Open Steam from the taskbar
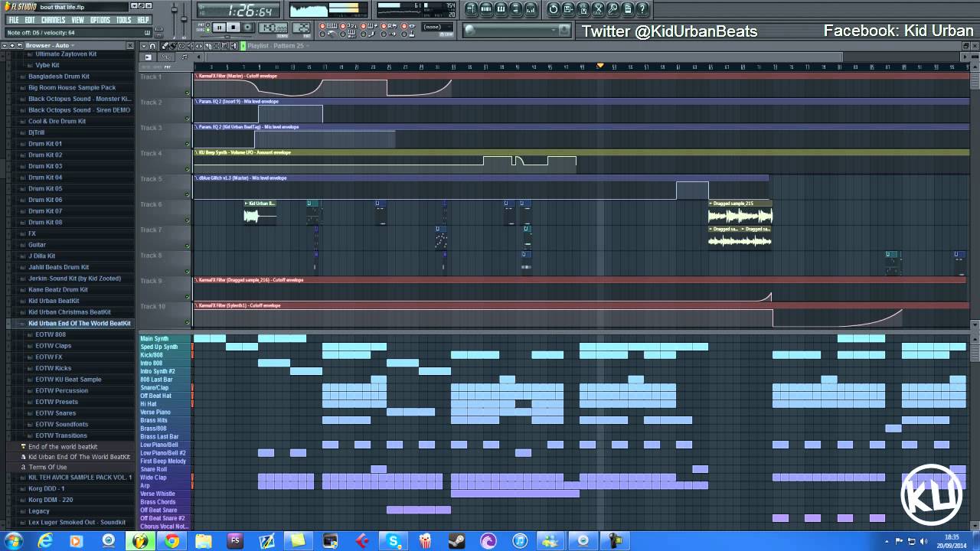This screenshot has height=551, width=980. click(x=456, y=541)
